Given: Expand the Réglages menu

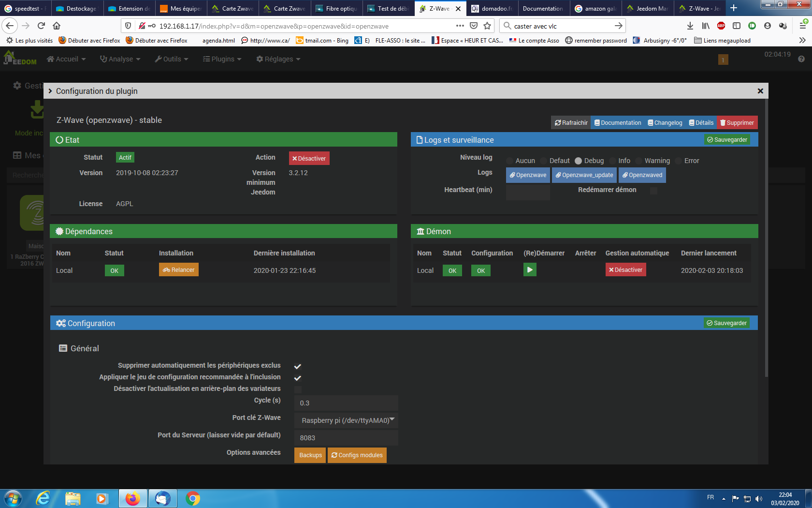Looking at the screenshot, I should (x=278, y=59).
